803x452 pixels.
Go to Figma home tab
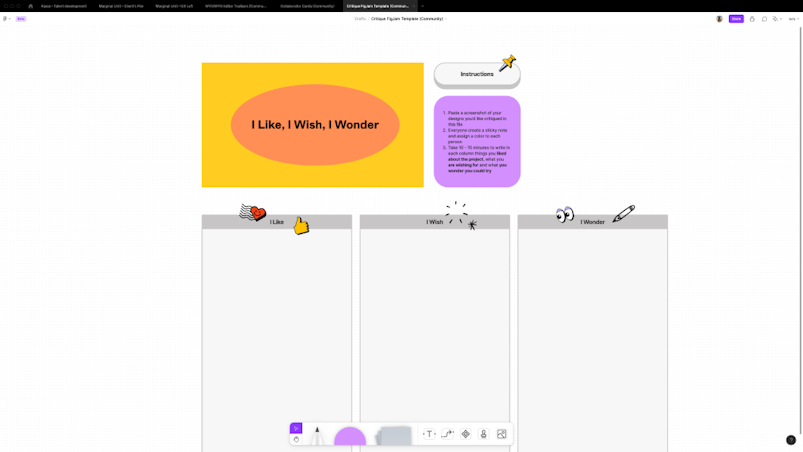point(30,6)
